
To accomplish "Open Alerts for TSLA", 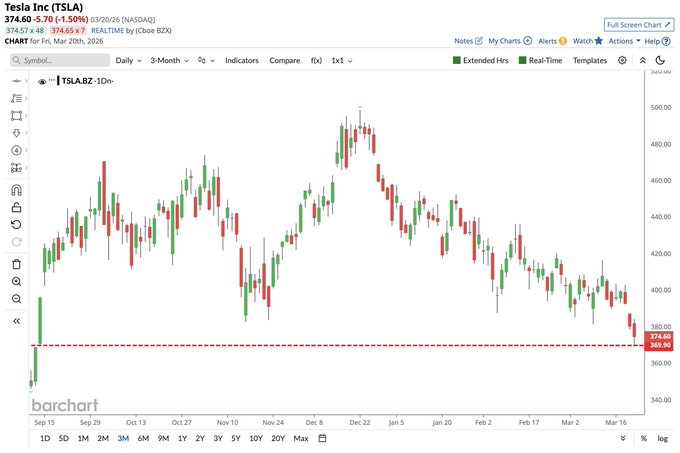I will pyautogui.click(x=552, y=41).
